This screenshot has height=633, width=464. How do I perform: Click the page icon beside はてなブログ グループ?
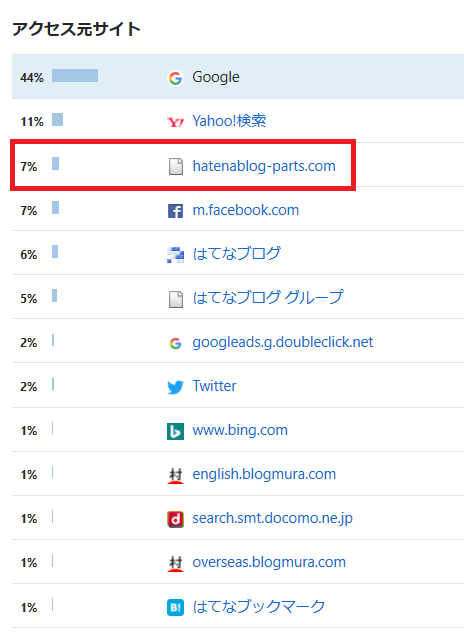pyautogui.click(x=175, y=299)
